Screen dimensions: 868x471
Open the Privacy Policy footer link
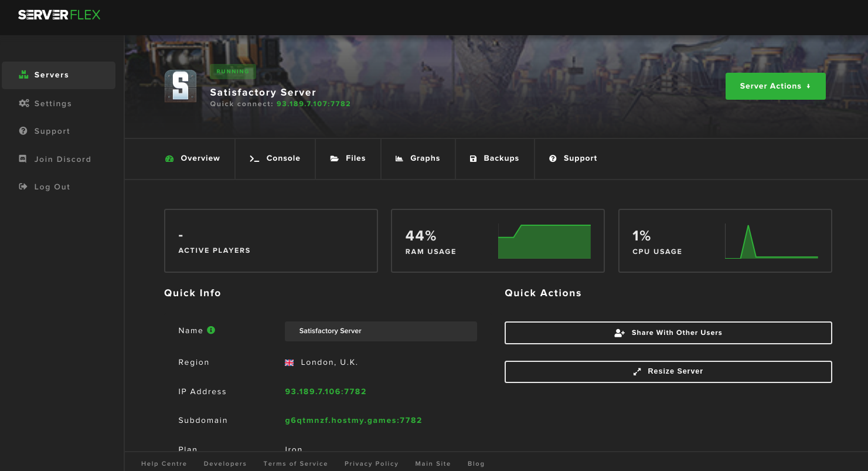[x=372, y=464]
